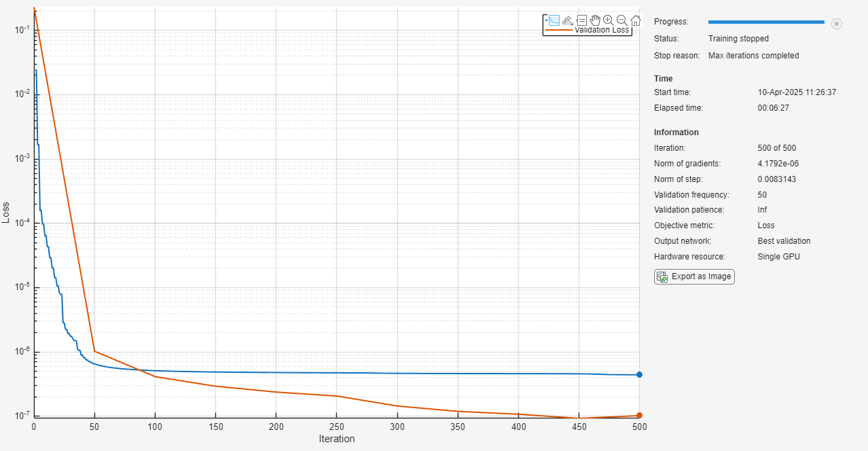Click the Export as Image button

click(694, 276)
